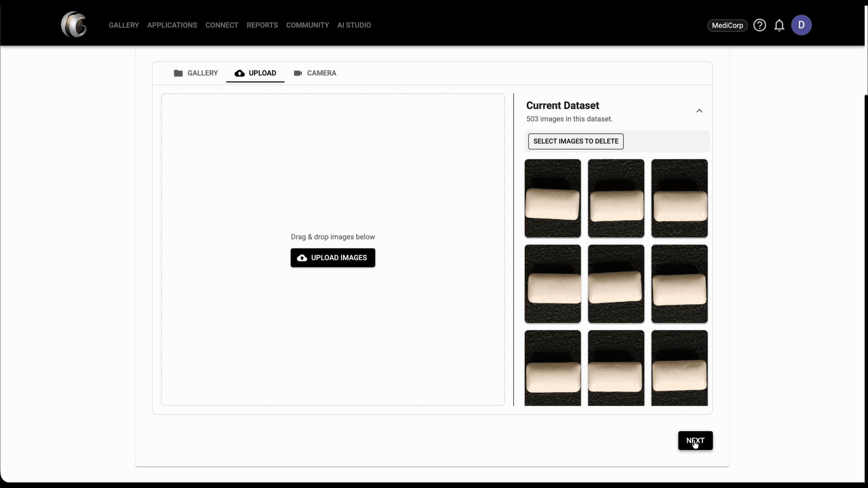Image resolution: width=868 pixels, height=488 pixels.
Task: Collapse the Current Dataset panel
Action: click(x=699, y=111)
